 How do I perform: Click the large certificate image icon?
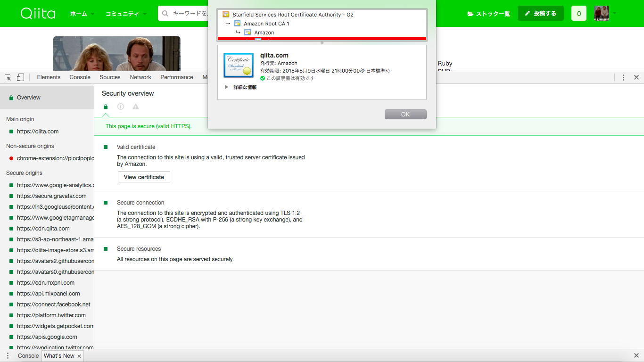click(x=239, y=65)
